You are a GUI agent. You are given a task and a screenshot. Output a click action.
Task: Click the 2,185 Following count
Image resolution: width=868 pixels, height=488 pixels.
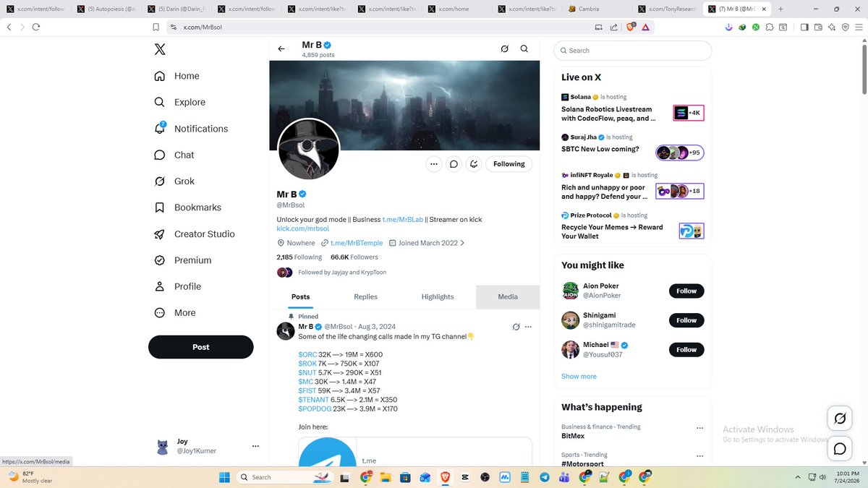[299, 257]
